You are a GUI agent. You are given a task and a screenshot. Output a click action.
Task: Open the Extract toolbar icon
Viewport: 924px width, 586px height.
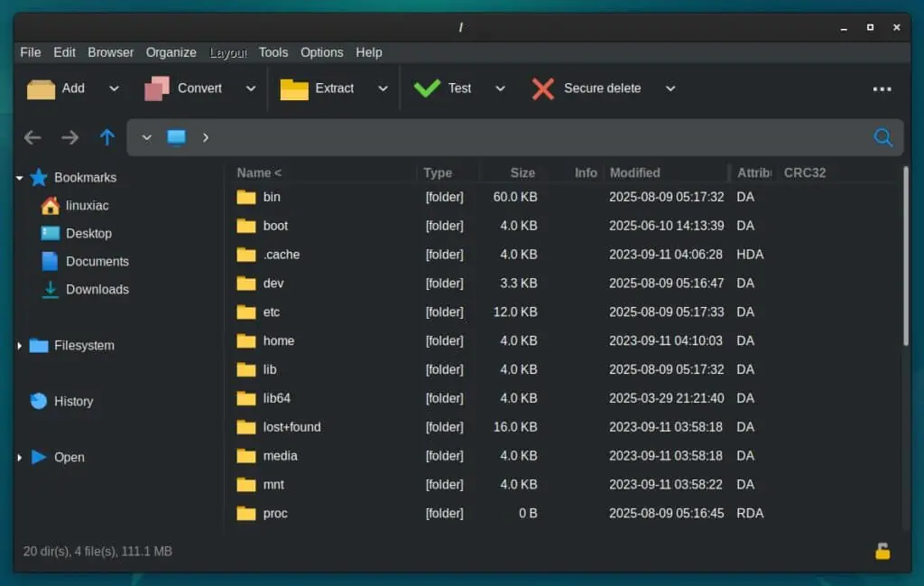pyautogui.click(x=294, y=88)
